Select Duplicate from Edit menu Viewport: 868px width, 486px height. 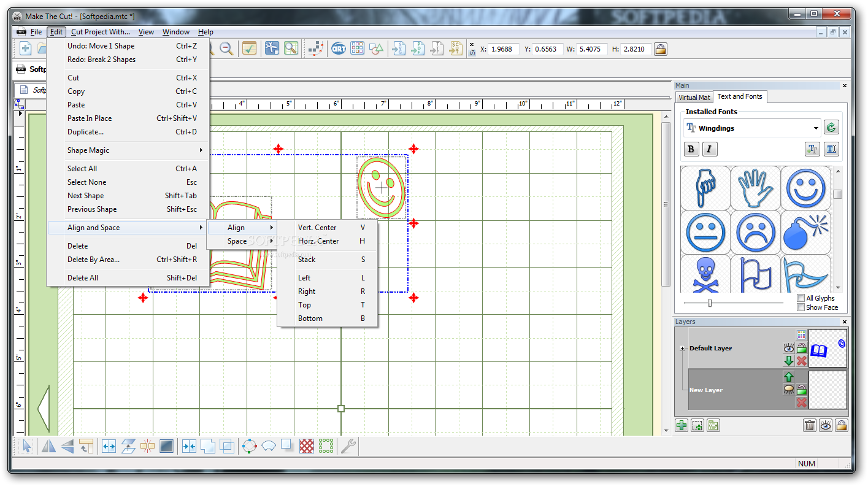[x=128, y=132]
